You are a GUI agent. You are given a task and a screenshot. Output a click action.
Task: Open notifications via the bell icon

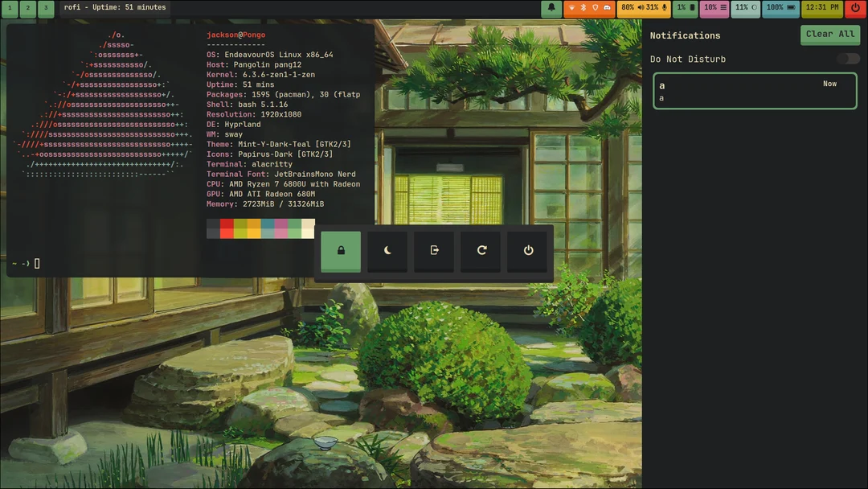[551, 8]
